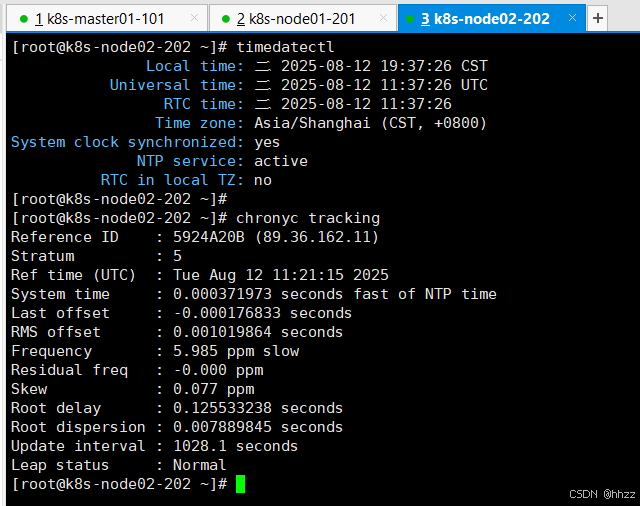Click green status dot on k8s-node01-201 tab
Viewport: 640px width, 506px height.
coord(225,19)
